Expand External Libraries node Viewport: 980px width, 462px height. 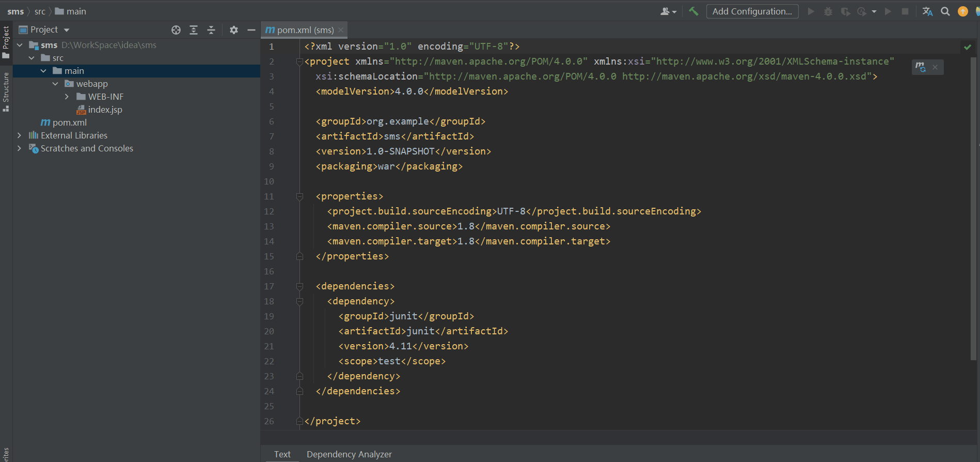point(19,135)
